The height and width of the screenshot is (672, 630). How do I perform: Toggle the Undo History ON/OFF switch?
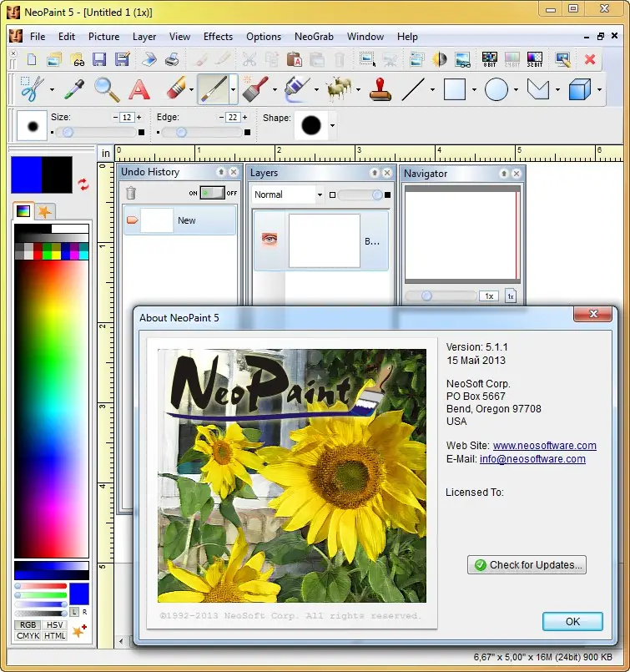(213, 193)
